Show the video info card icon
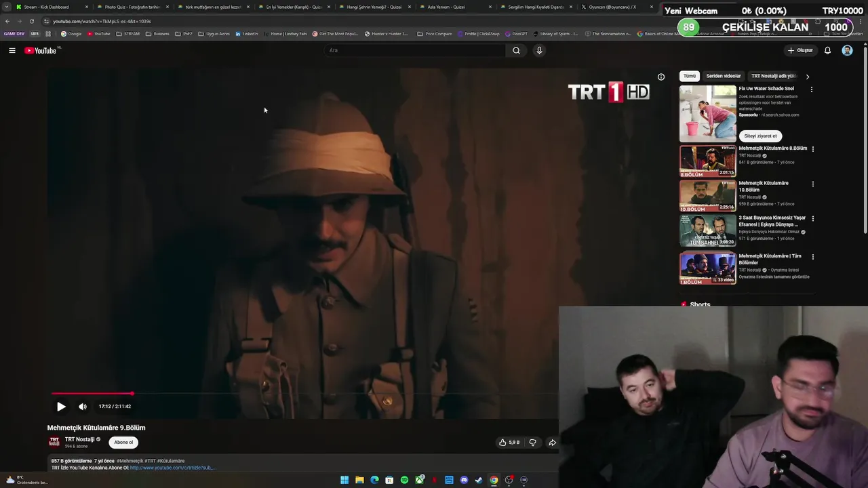Image resolution: width=868 pixels, height=488 pixels. tap(661, 77)
